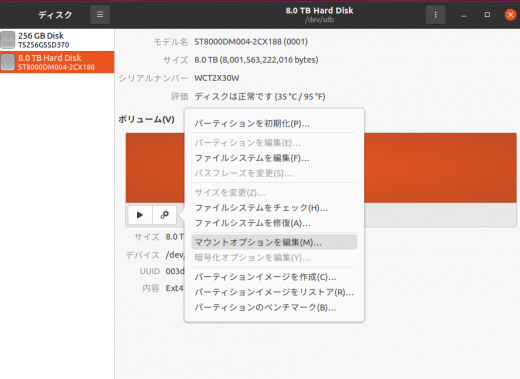Click the orange partition volume bar
520x379 pixels.
click(440, 168)
